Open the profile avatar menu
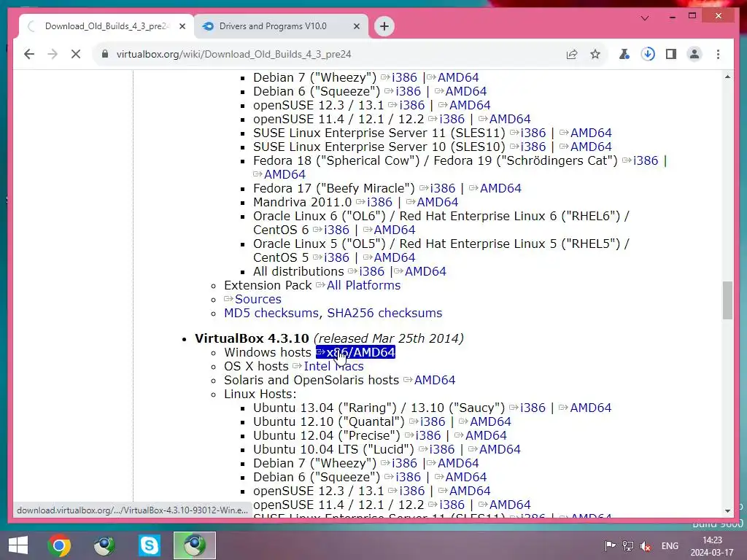 pos(694,54)
